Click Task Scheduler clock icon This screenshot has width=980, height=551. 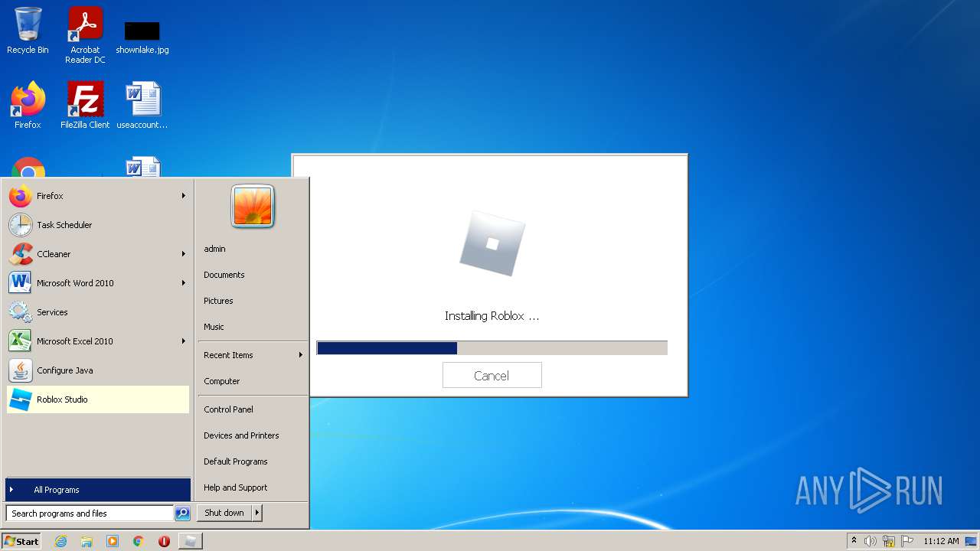21,225
